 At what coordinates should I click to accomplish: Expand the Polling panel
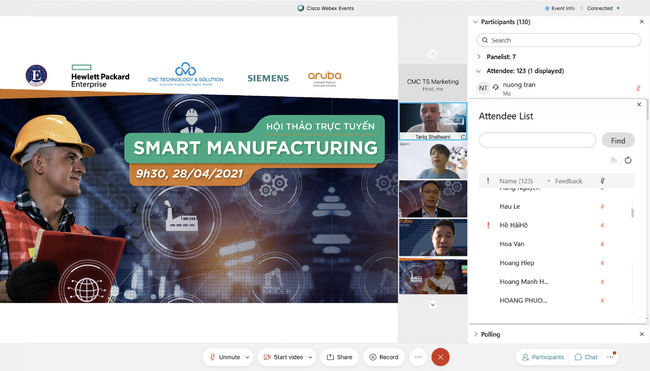point(475,334)
